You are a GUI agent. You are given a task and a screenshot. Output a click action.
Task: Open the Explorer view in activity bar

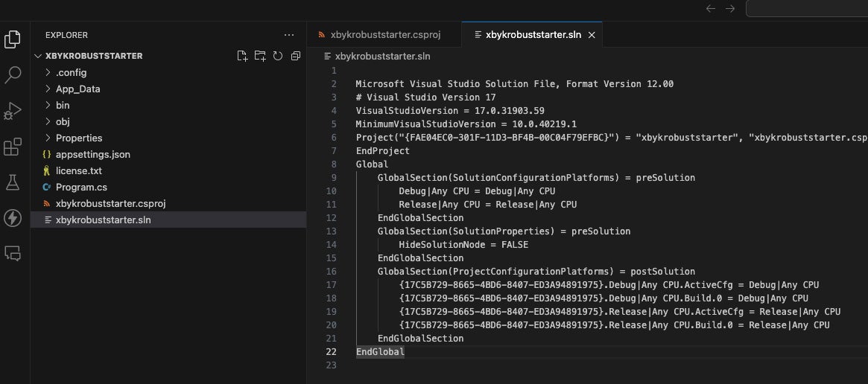coord(13,39)
